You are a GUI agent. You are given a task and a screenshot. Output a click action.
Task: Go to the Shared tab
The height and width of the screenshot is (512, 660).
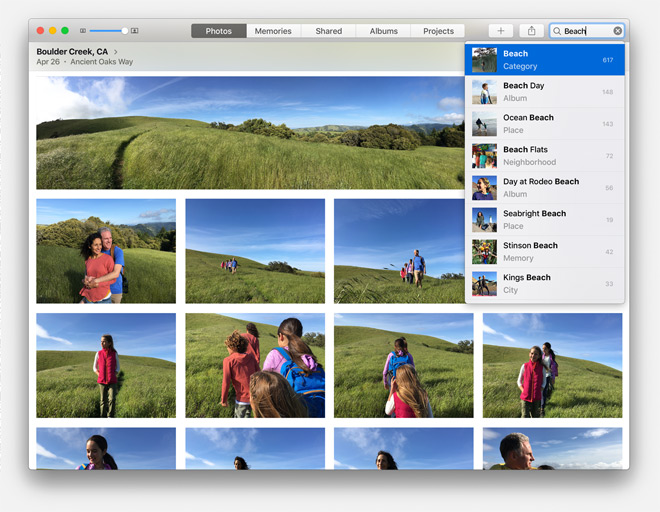pyautogui.click(x=328, y=31)
